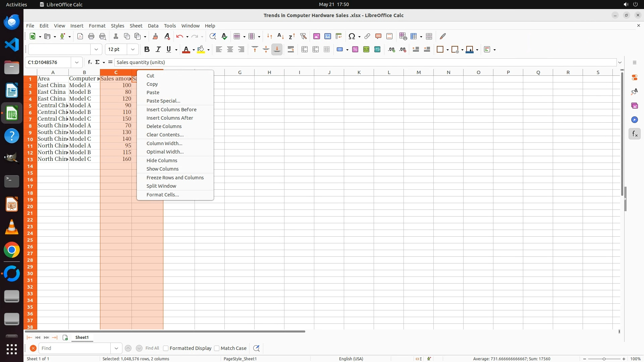Click the Insert Special Character icon
Image resolution: width=644 pixels, height=362 pixels.
(x=352, y=36)
